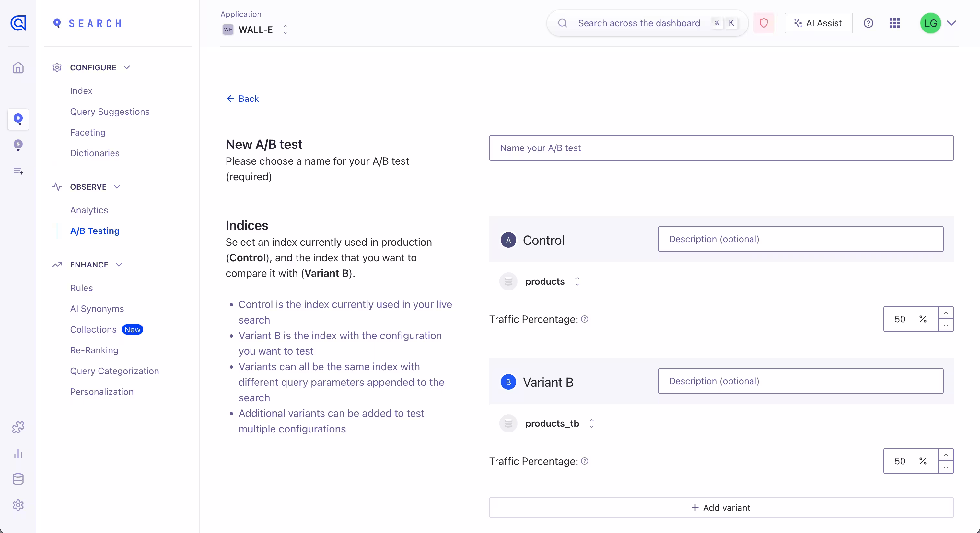Image resolution: width=980 pixels, height=533 pixels.
Task: Switch to the Analytics section under Observe
Action: pos(89,210)
